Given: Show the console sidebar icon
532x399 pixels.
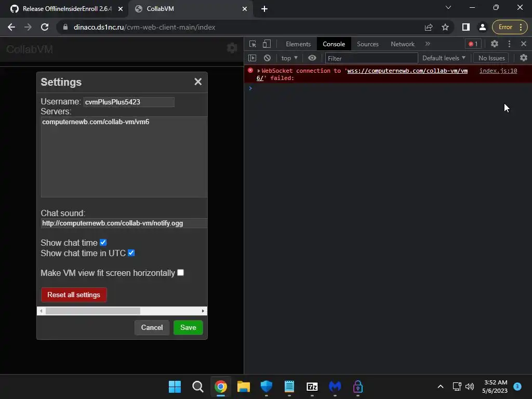Looking at the screenshot, I should (252, 58).
